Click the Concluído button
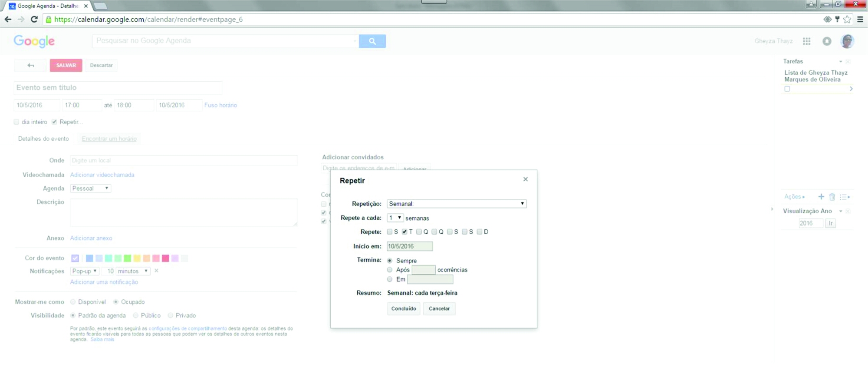This screenshot has height=381, width=868. [x=403, y=309]
